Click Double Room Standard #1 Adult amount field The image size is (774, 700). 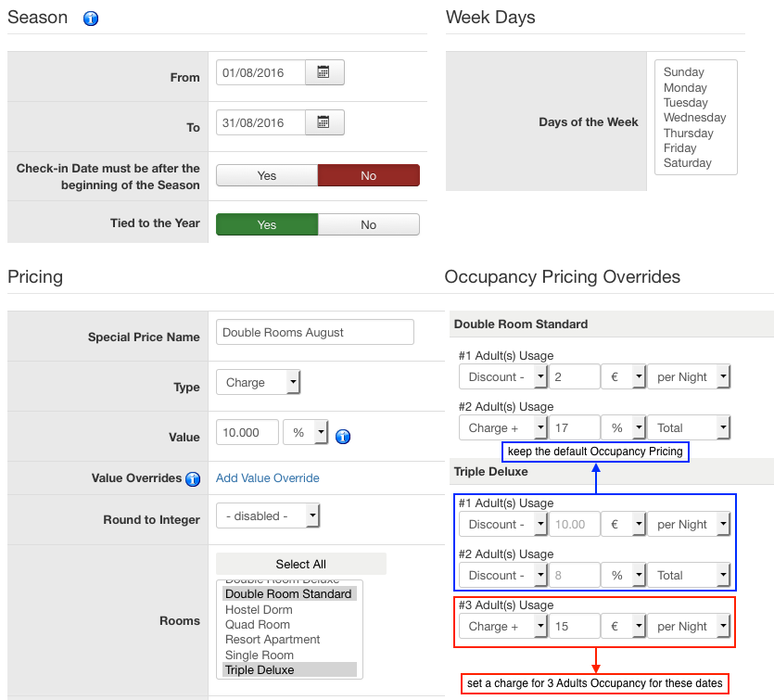click(x=574, y=376)
